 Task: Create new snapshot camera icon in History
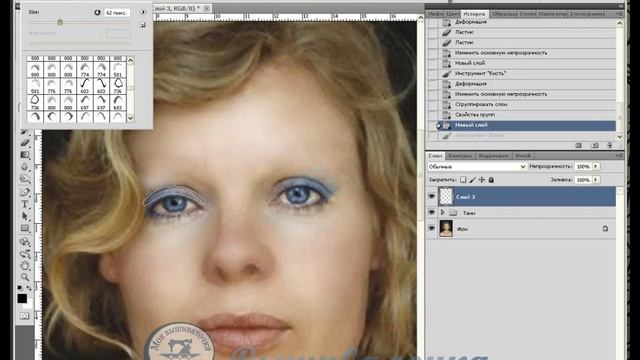click(x=595, y=145)
